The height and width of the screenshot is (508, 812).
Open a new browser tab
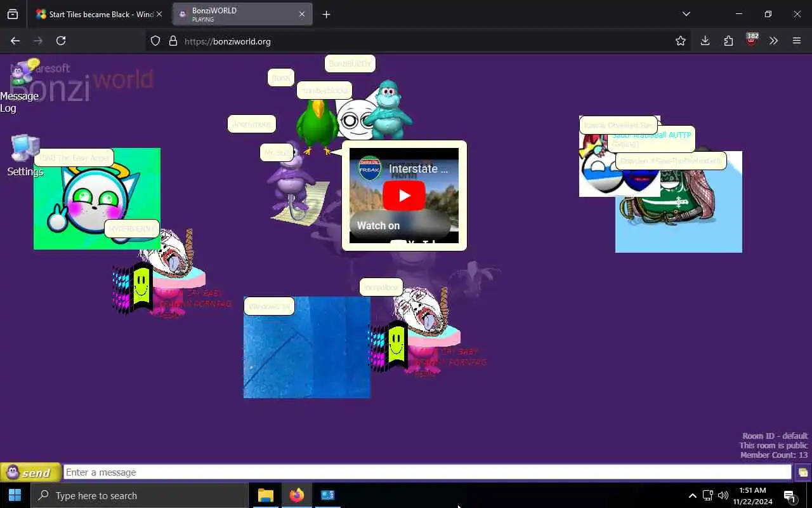click(x=326, y=14)
